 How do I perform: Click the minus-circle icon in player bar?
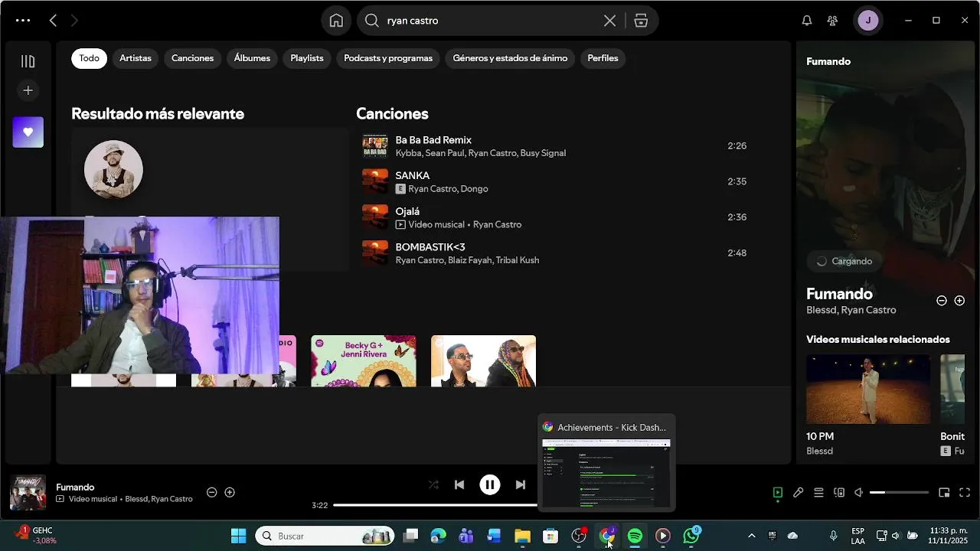(212, 493)
